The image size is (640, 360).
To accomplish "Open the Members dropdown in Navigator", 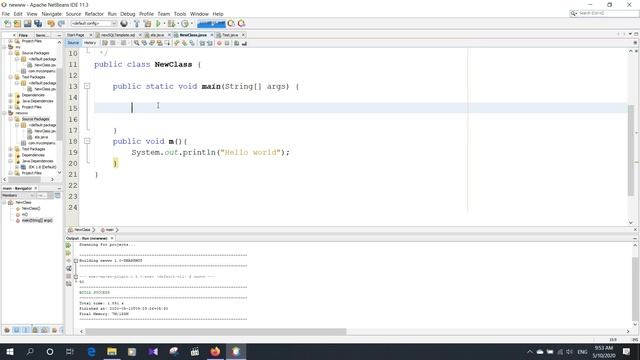I will [18, 196].
